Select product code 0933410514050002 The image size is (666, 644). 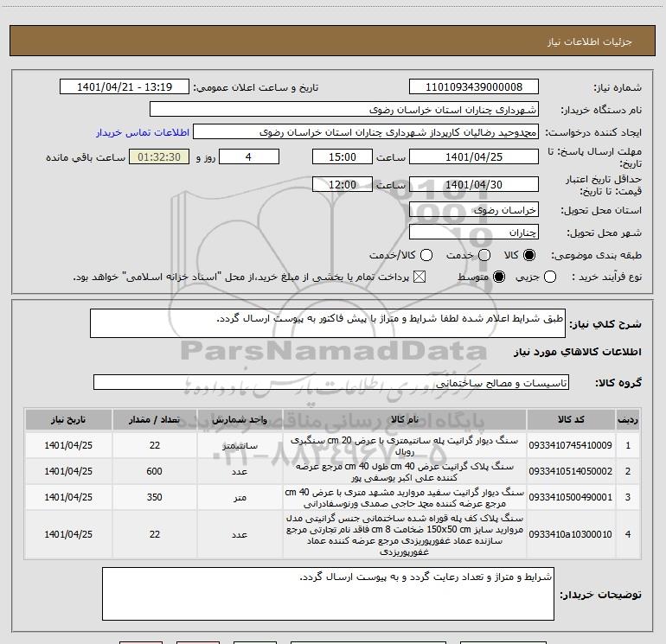click(571, 471)
